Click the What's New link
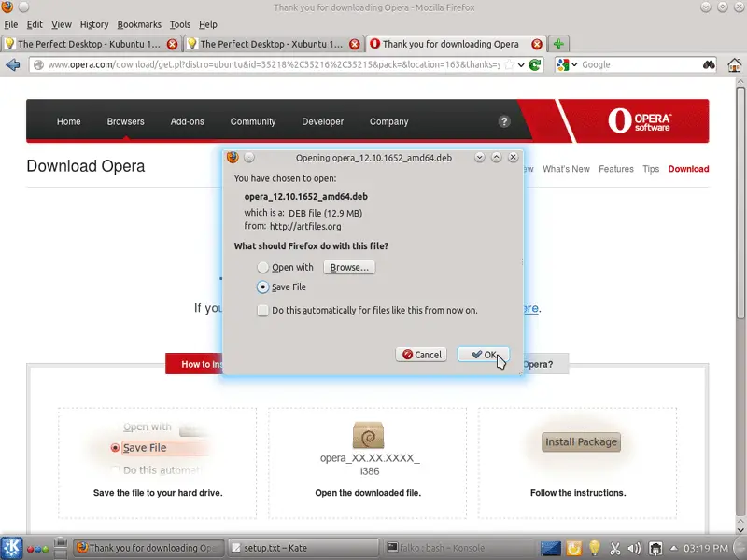The image size is (747, 560). pos(566,169)
